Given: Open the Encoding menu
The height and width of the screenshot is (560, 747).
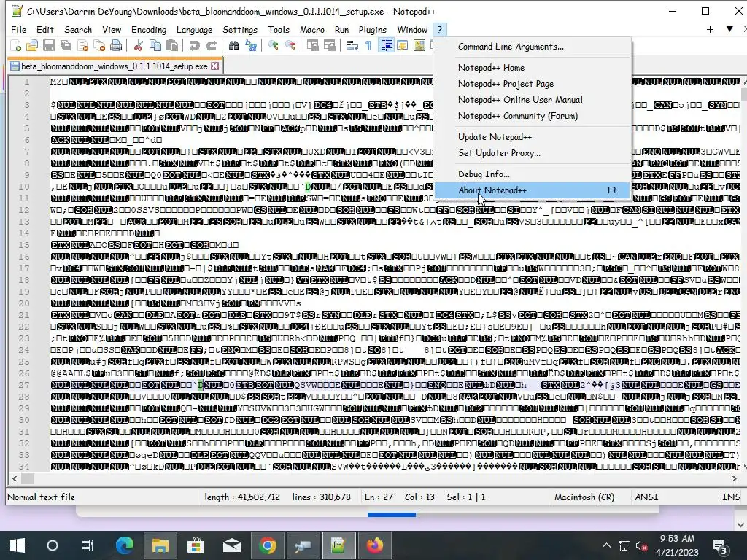Looking at the screenshot, I should pyautogui.click(x=149, y=29).
